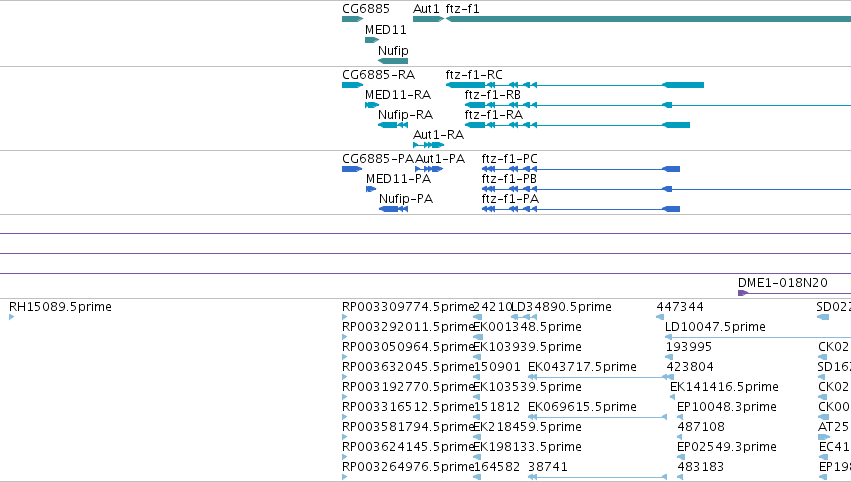
Task: Open the EK103539.5prime EST label
Action: [x=528, y=387]
